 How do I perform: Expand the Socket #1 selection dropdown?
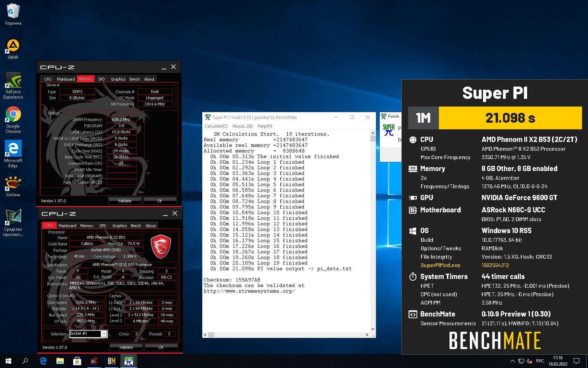pos(104,334)
